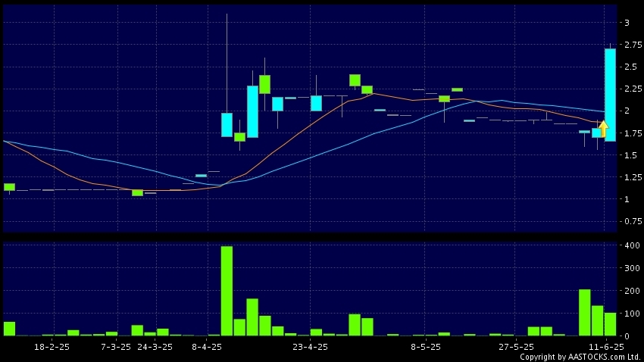Click the 23-4-25 date label

pos(310,347)
